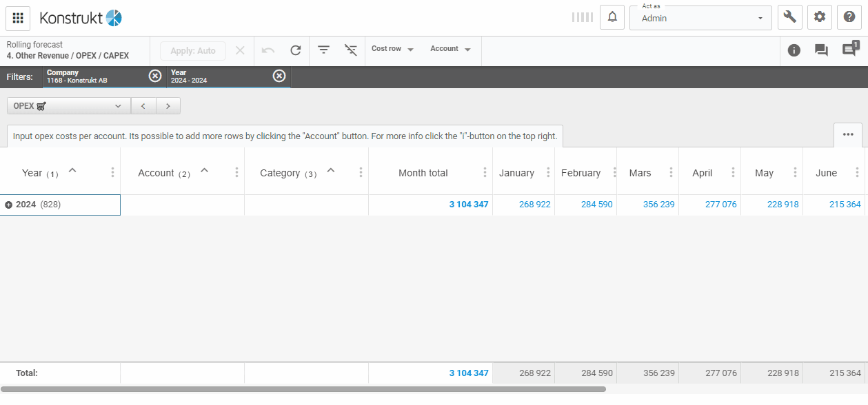Viewport: 868px width, 405px height.
Task: Open the OPEX section selector
Action: pos(68,106)
